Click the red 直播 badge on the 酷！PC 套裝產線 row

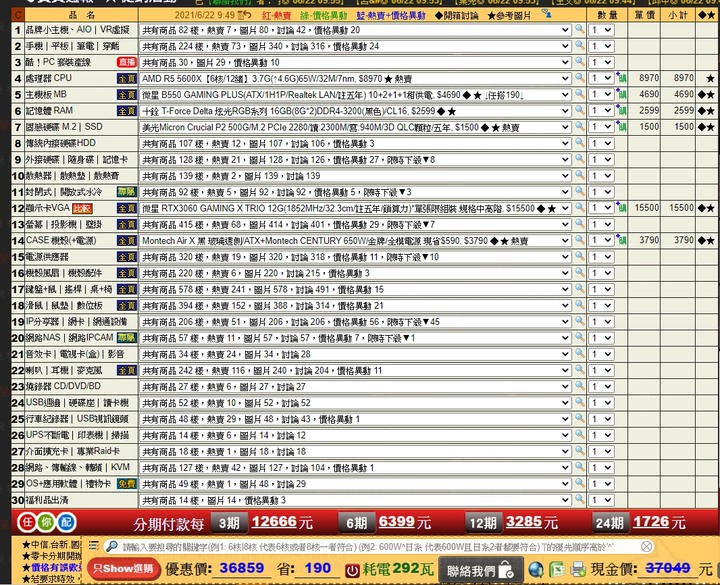pyautogui.click(x=127, y=62)
